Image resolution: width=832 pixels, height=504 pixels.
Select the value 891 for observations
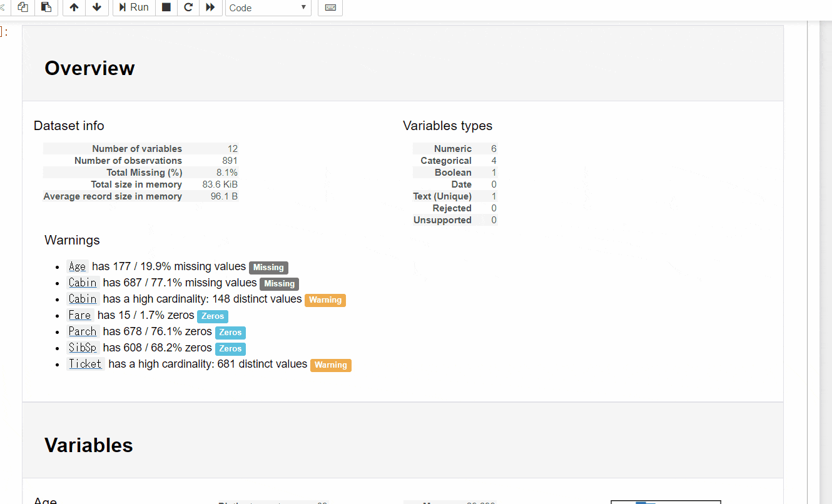click(x=230, y=161)
